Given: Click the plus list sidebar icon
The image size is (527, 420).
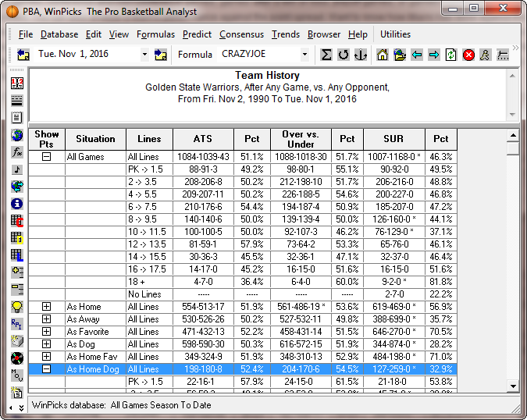Looking at the screenshot, I should (x=17, y=272).
